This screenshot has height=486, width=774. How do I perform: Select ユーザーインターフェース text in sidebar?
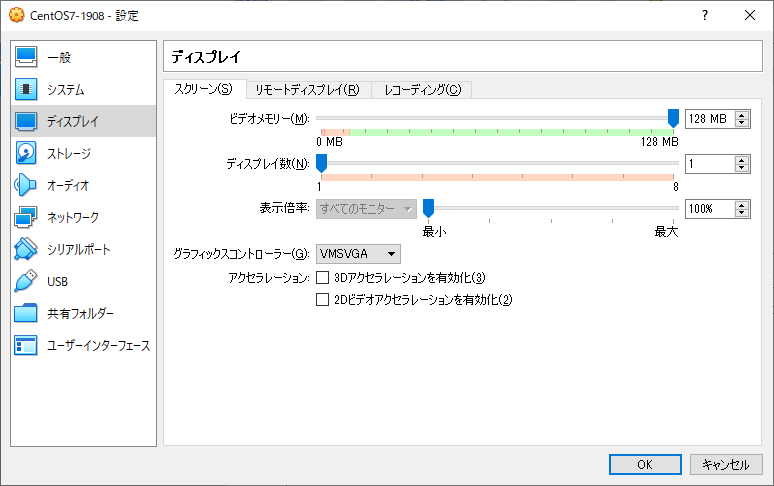point(99,345)
